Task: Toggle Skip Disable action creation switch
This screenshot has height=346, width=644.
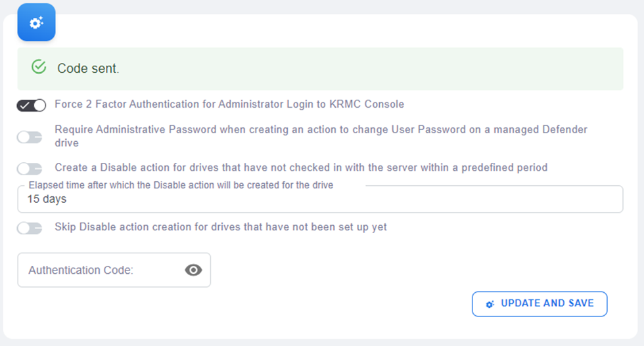Action: 30,228
